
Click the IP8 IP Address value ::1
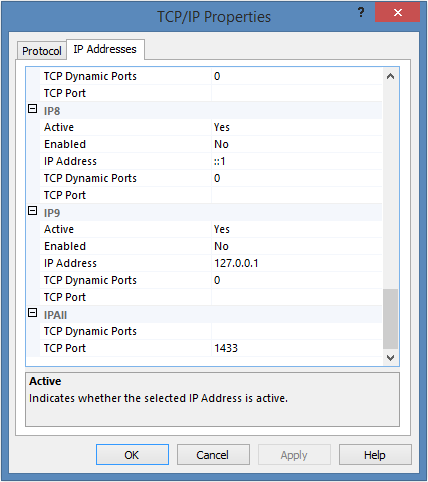point(297,161)
